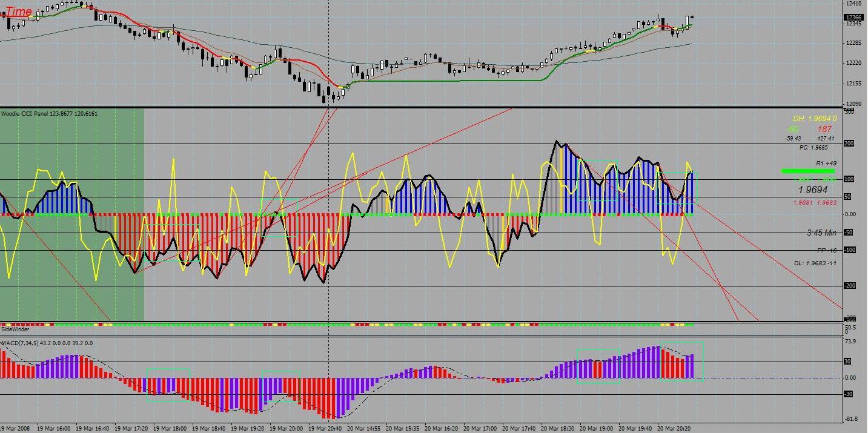Screen dimensions: 868x433
Task: Select the red '1.9683' value beside 1.9681
Action: tap(826, 203)
